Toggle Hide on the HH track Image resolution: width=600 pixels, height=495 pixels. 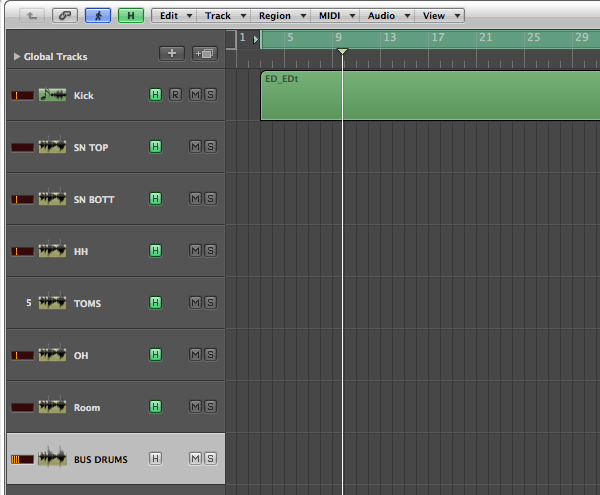155,251
